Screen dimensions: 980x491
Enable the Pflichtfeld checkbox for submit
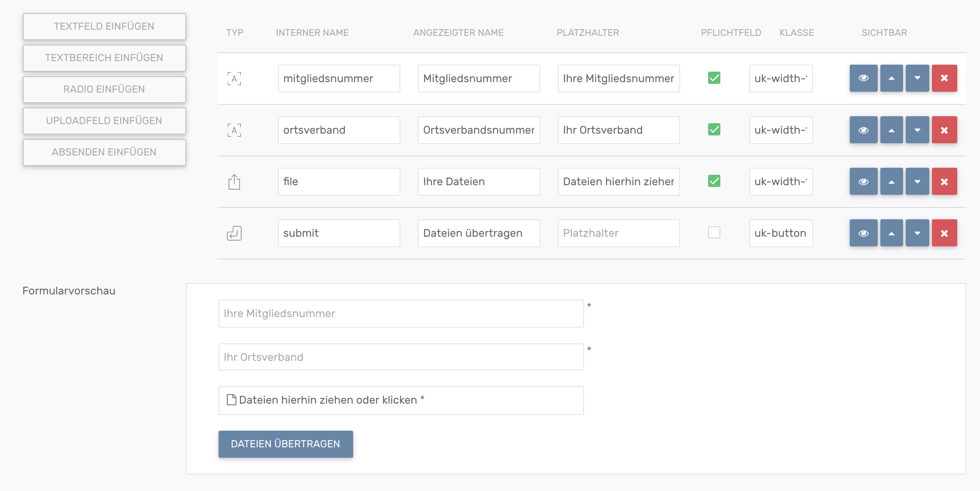pyautogui.click(x=714, y=232)
